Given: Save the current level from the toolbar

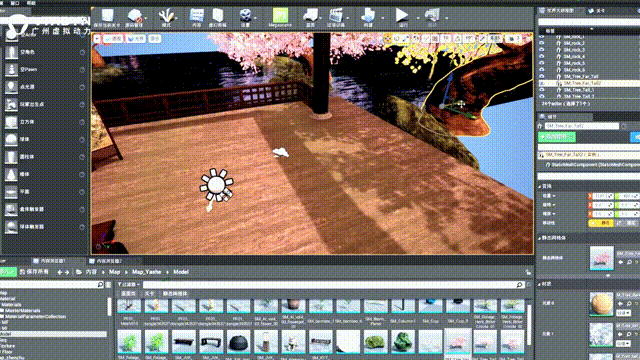Looking at the screenshot, I should click(107, 18).
